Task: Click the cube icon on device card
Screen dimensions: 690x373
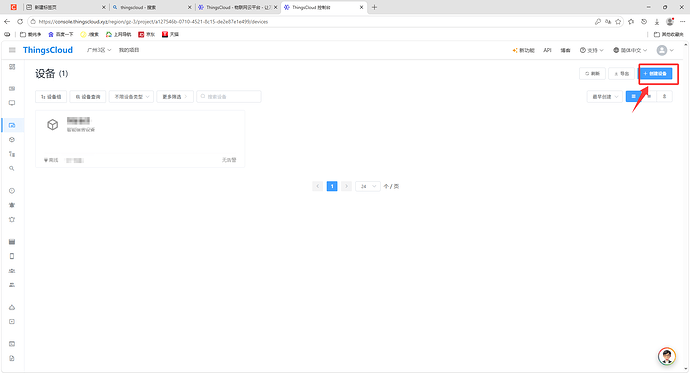Action: click(53, 125)
